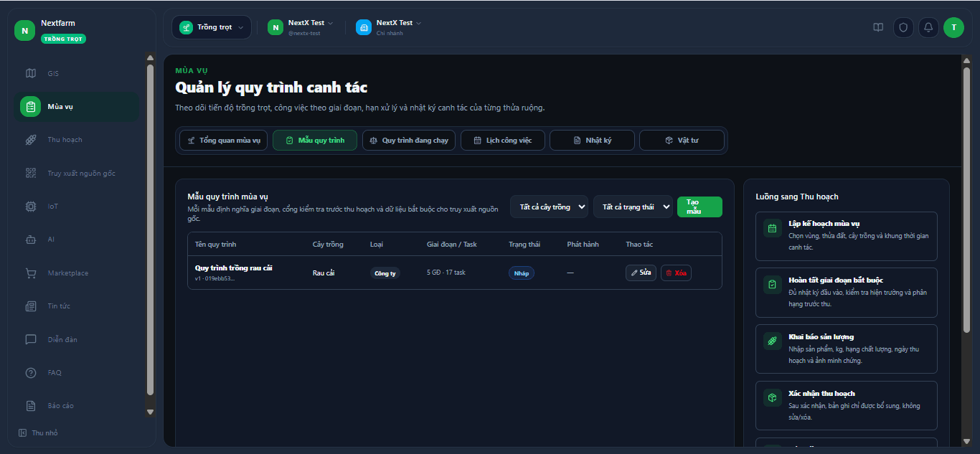Image resolution: width=980 pixels, height=454 pixels.
Task: Open Tất cả trạng thái filter
Action: coord(633,207)
